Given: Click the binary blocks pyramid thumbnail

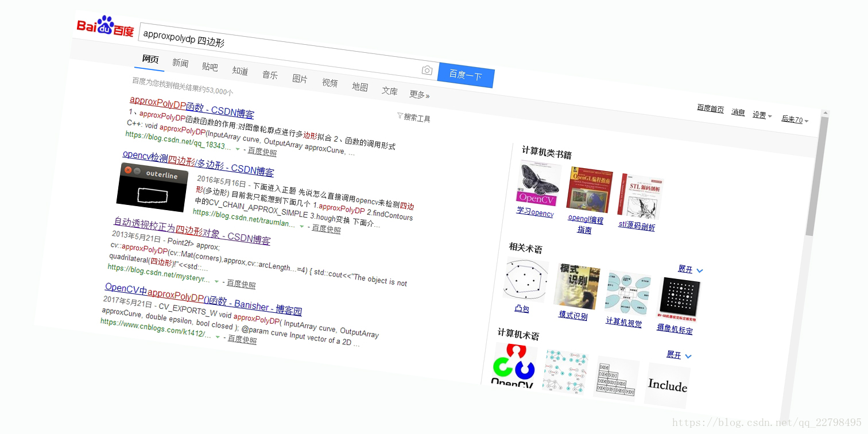Looking at the screenshot, I should 616,378.
